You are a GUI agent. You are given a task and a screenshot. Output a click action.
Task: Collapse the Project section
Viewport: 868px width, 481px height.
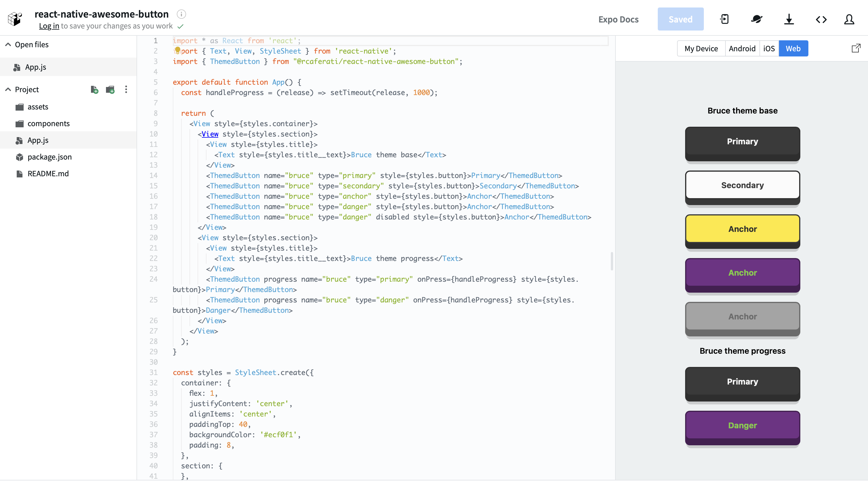point(8,89)
